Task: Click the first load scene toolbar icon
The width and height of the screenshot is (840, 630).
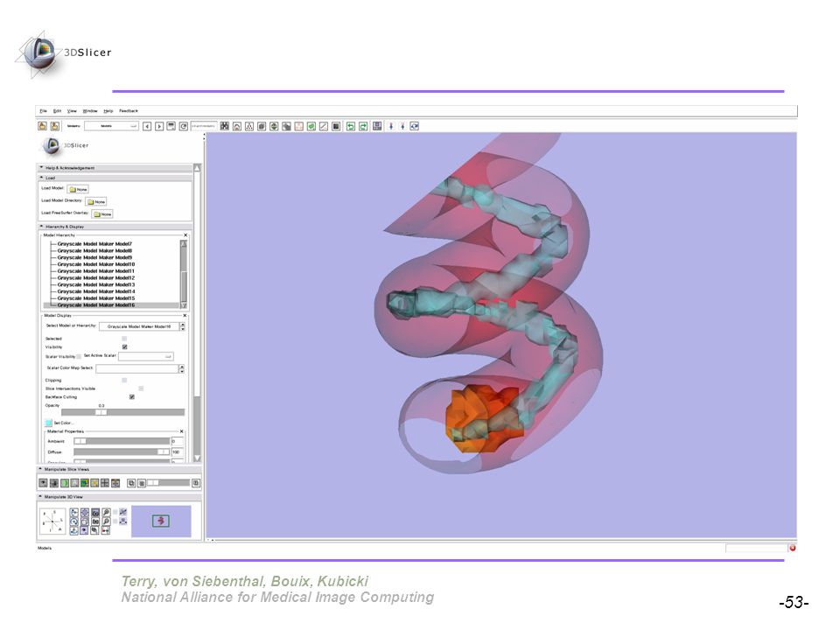Action: click(x=42, y=126)
